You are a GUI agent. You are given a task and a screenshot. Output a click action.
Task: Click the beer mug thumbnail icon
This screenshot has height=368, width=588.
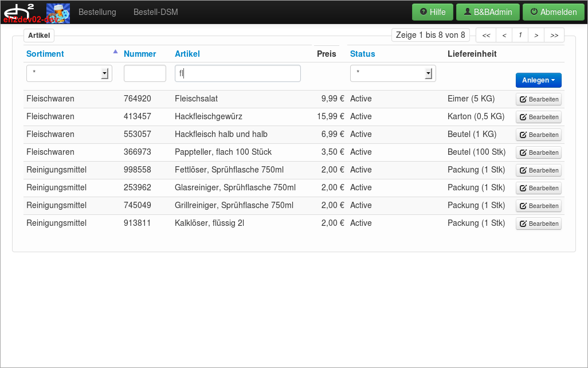tap(58, 13)
